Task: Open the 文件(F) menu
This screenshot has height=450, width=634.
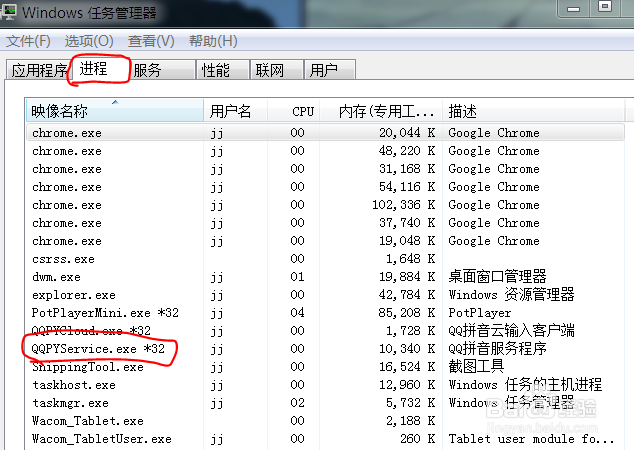Action: pos(28,41)
